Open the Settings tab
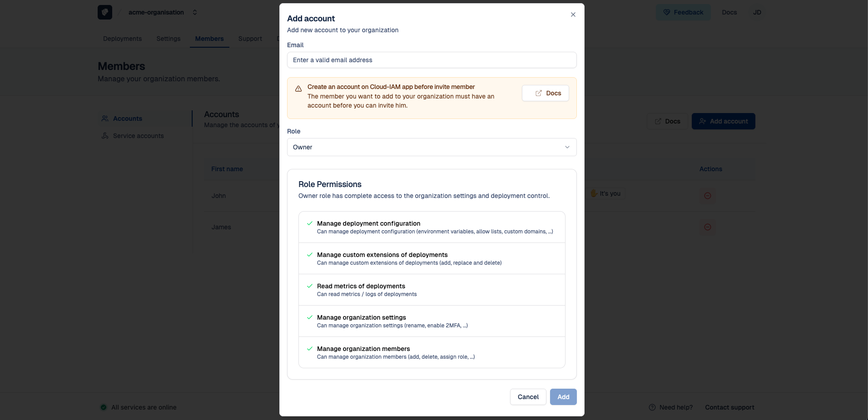This screenshot has height=420, width=868. coord(168,39)
